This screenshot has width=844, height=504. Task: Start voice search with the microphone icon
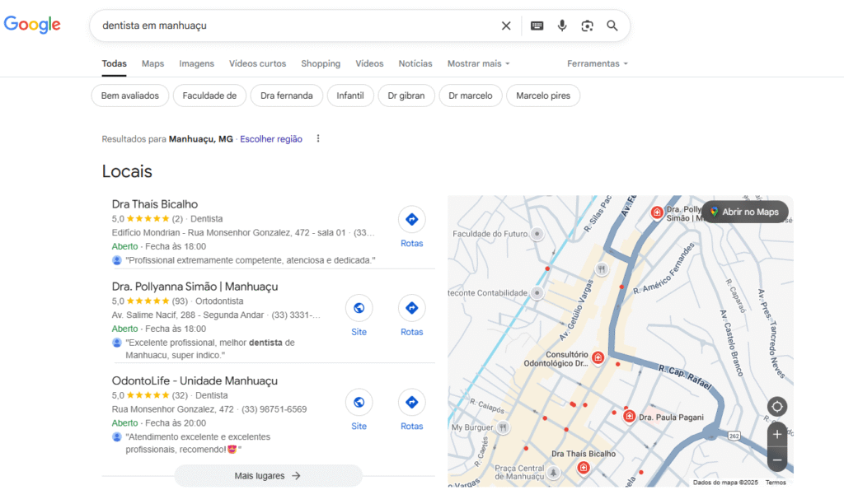click(562, 26)
